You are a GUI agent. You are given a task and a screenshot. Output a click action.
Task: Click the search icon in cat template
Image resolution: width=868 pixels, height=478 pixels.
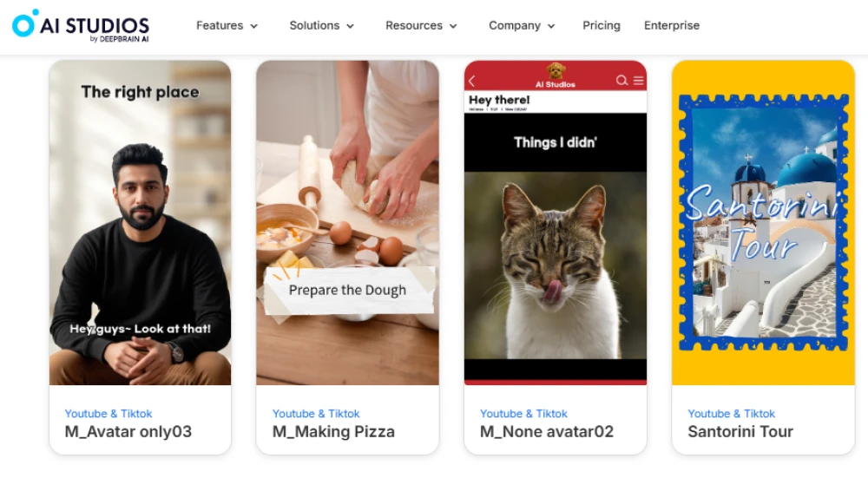[x=621, y=81]
